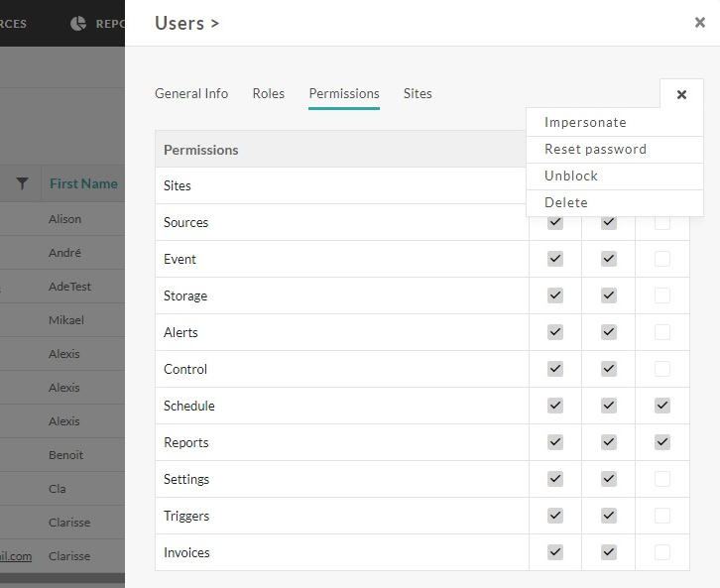The image size is (720, 588).
Task: Toggle second checkbox in Triggers row
Action: [x=609, y=516]
